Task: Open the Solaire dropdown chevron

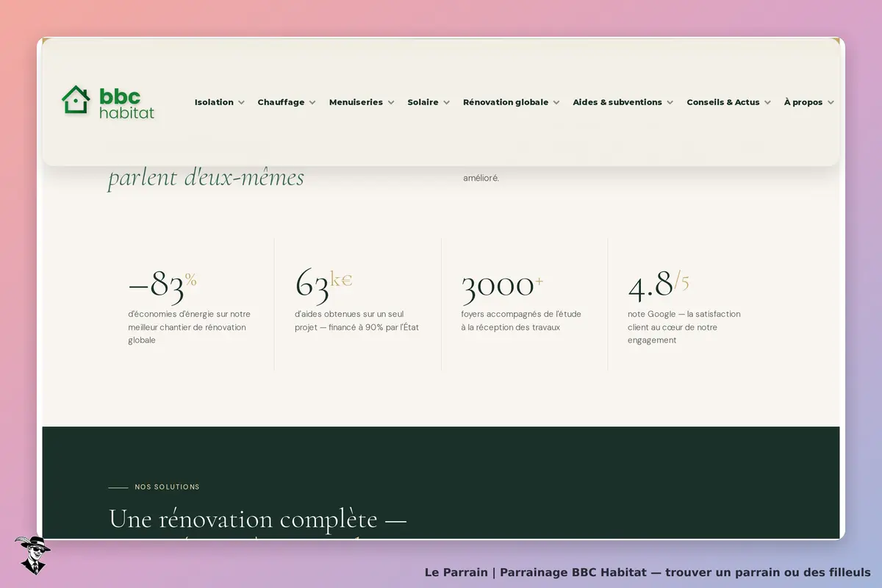Action: 446,103
